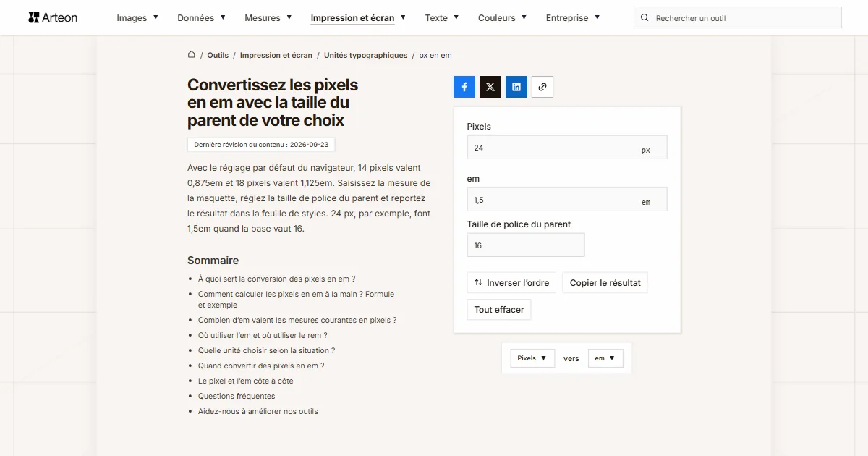Jump to 'Aidez-nous à améliorer nos outils'

click(x=258, y=411)
